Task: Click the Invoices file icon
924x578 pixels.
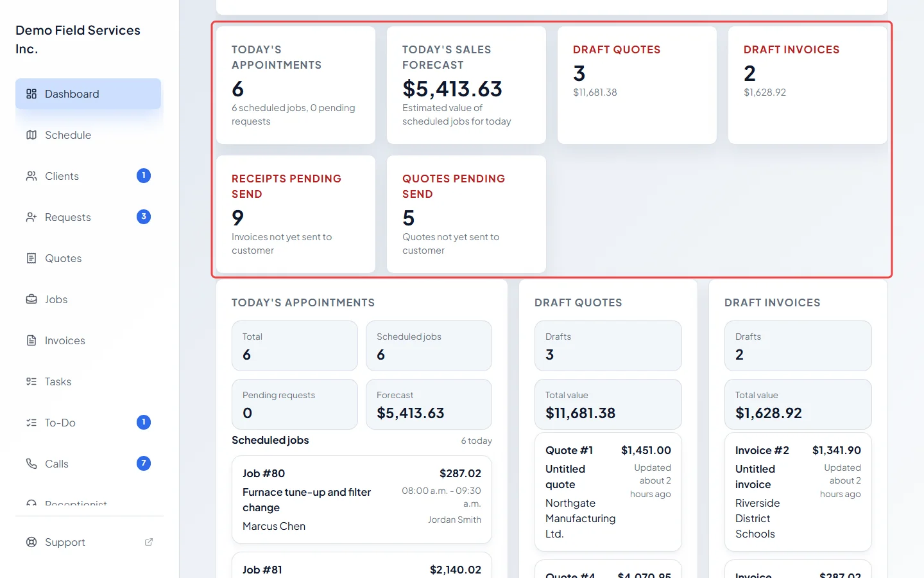Action: [x=31, y=340]
